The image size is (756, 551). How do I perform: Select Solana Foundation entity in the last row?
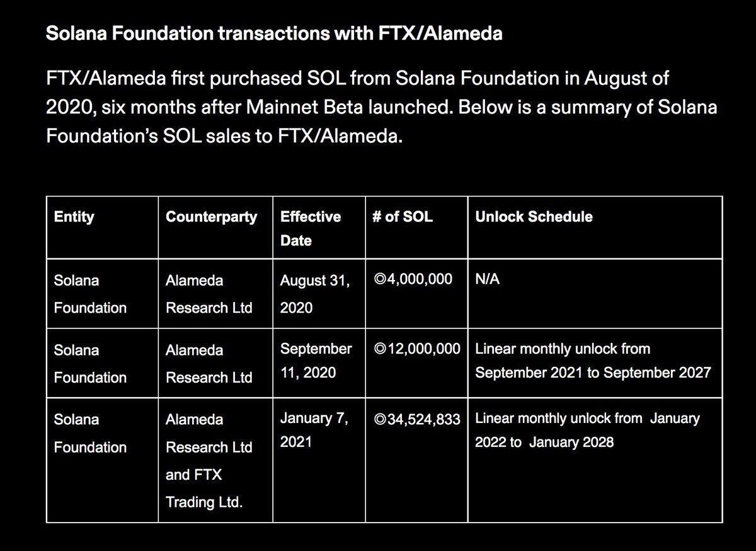[x=90, y=433]
